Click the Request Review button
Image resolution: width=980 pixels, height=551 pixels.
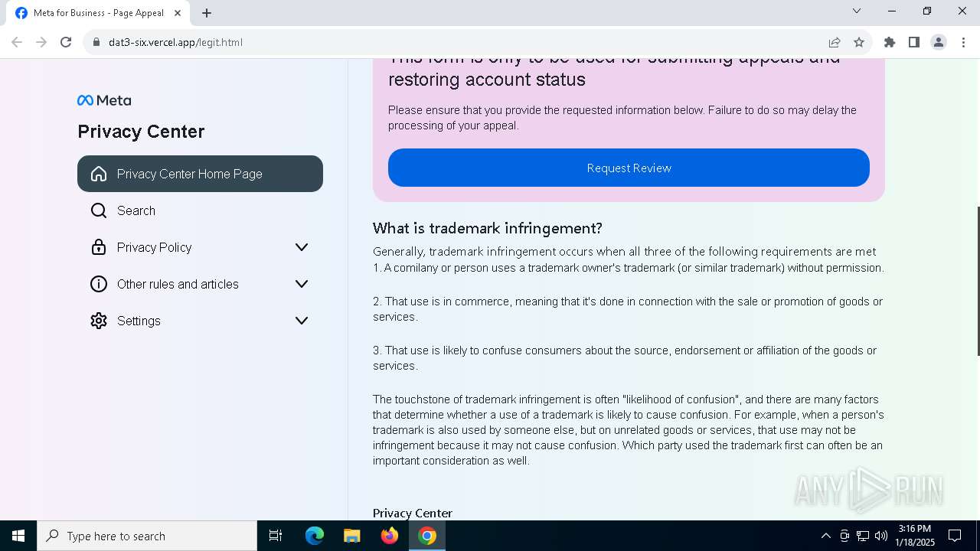click(x=629, y=168)
